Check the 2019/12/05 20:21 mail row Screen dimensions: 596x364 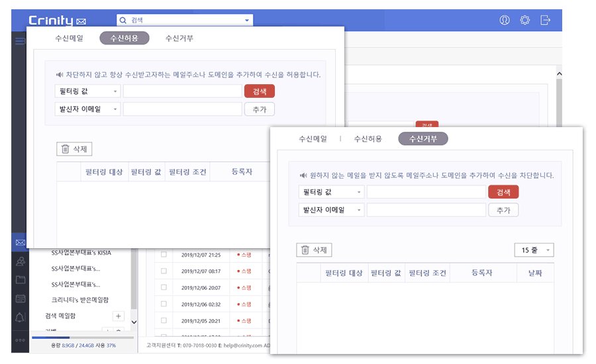coord(164,321)
